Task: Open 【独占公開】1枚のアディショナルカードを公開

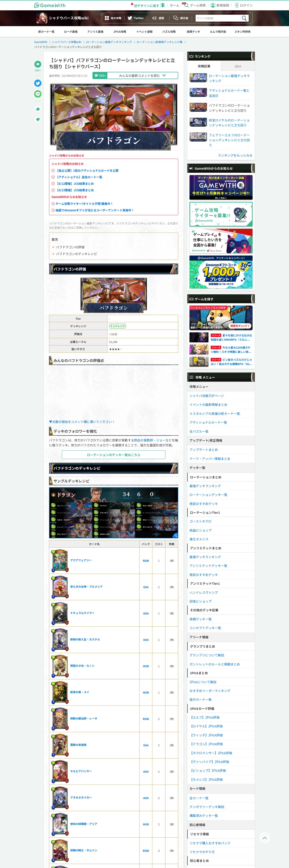Action: 87,171
